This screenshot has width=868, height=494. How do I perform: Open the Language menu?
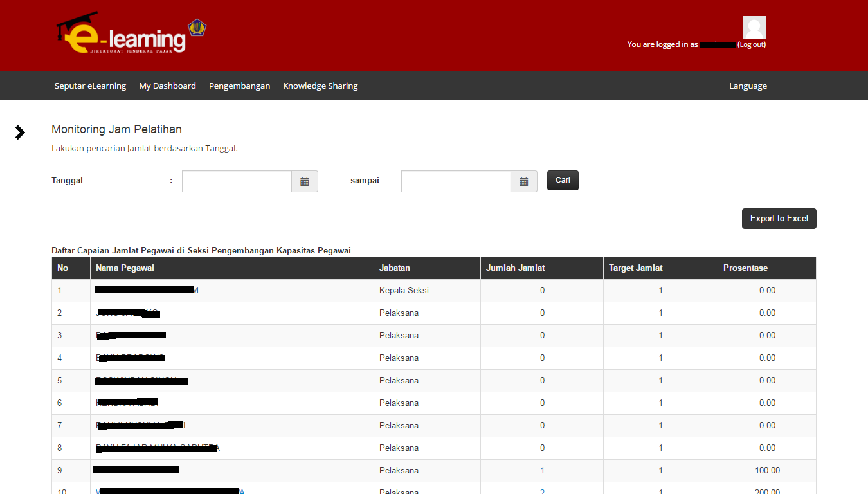[748, 85]
